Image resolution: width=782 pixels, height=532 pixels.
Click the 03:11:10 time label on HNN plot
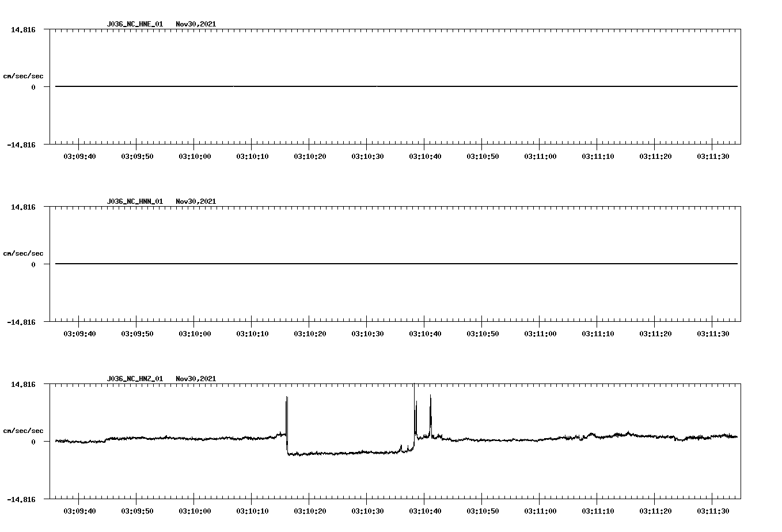point(598,334)
